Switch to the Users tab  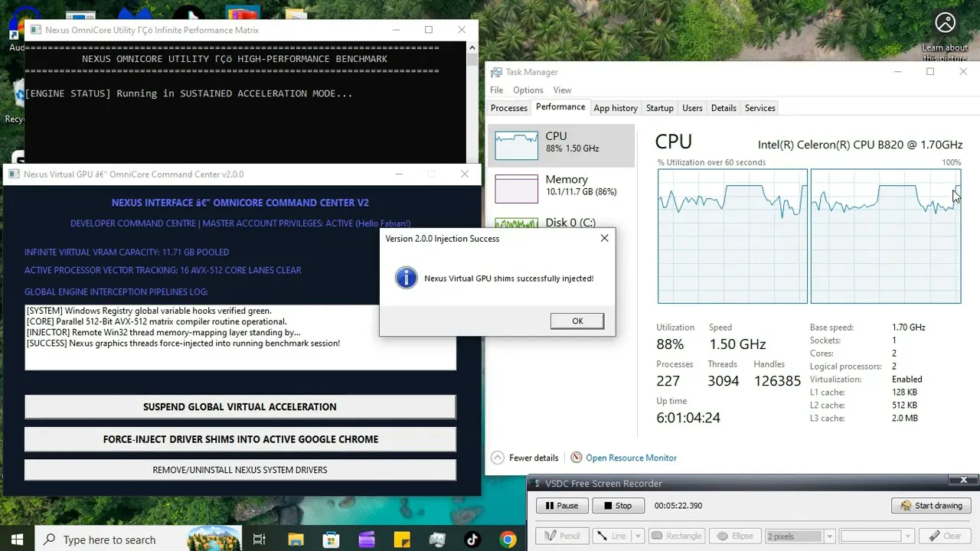[x=692, y=108]
